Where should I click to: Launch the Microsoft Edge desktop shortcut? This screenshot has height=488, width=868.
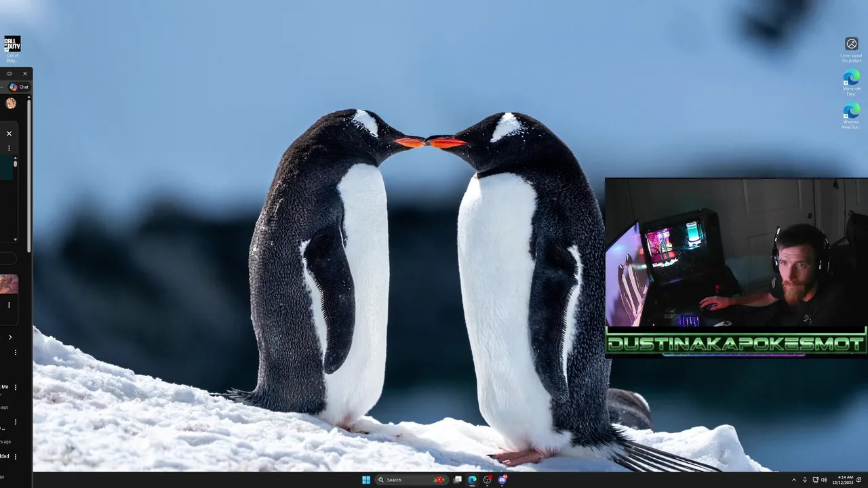coord(852,83)
